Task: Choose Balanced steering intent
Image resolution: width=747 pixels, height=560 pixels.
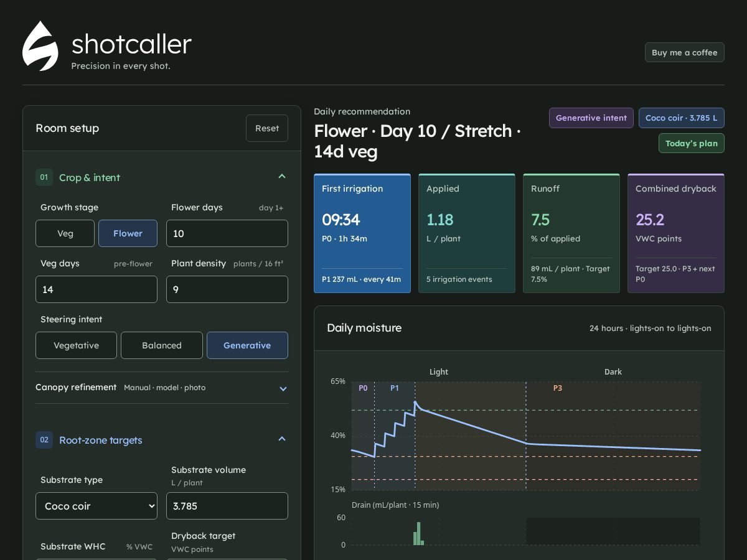Action: pyautogui.click(x=162, y=345)
